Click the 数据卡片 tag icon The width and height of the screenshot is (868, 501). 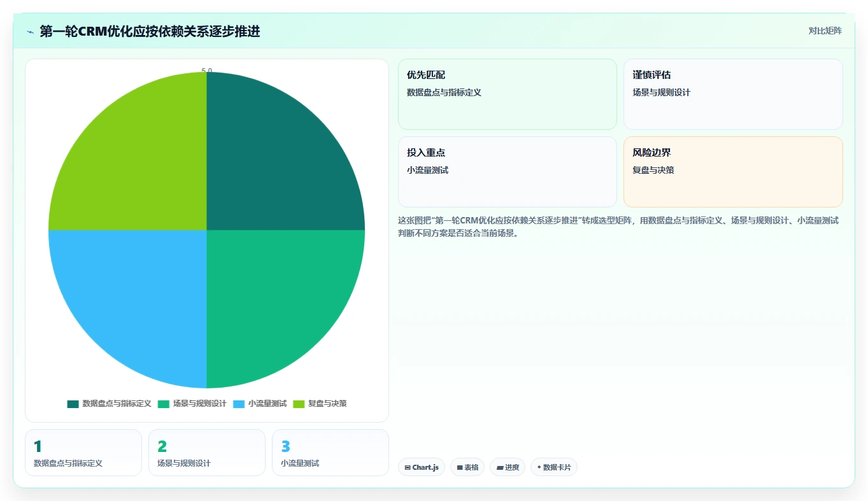point(539,467)
